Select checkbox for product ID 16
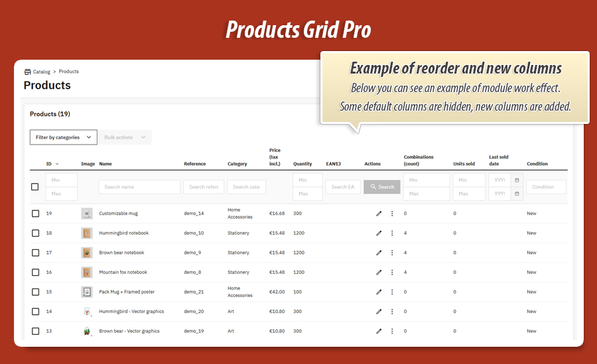The height and width of the screenshot is (364, 597). (x=35, y=273)
